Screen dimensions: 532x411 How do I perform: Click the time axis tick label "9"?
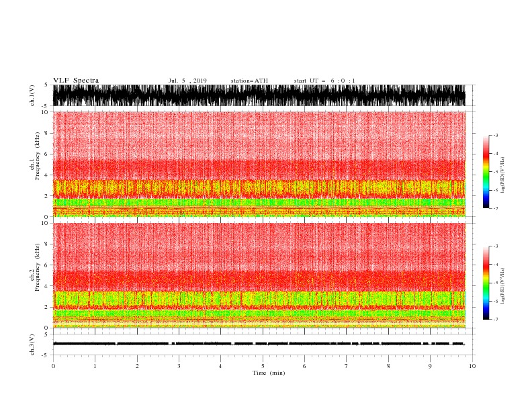coord(430,366)
